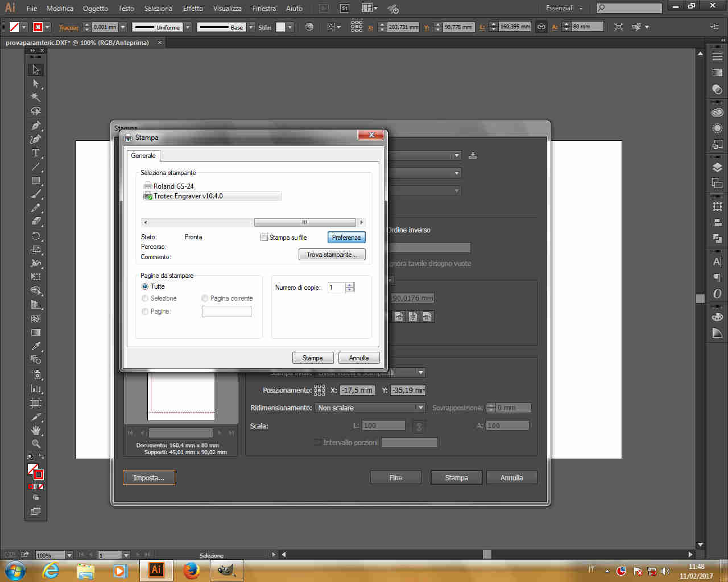The width and height of the screenshot is (728, 582).
Task: Open the Character panel icon
Action: click(x=717, y=262)
